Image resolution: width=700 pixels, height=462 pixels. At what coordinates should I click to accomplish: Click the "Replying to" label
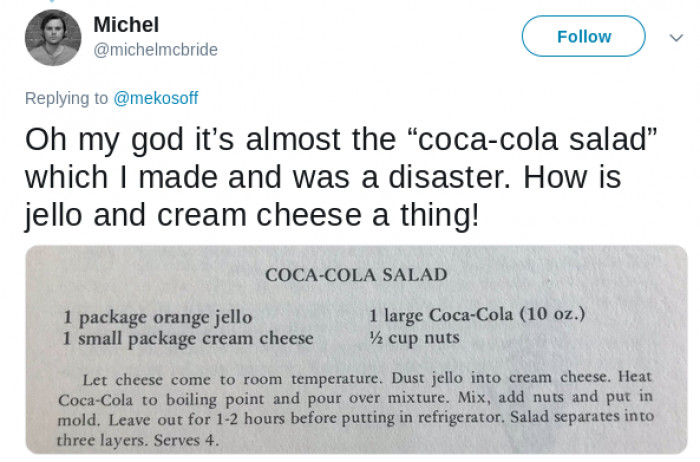coord(66,97)
